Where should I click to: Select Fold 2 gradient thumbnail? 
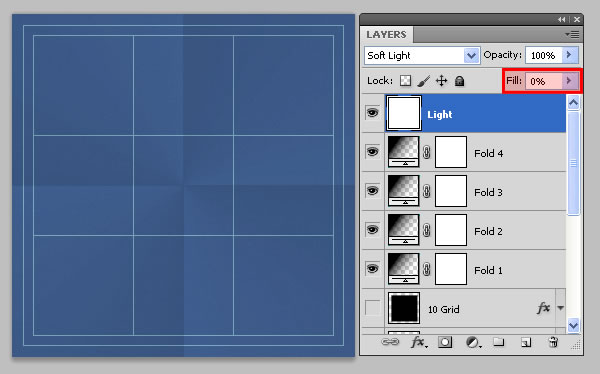pos(404,230)
